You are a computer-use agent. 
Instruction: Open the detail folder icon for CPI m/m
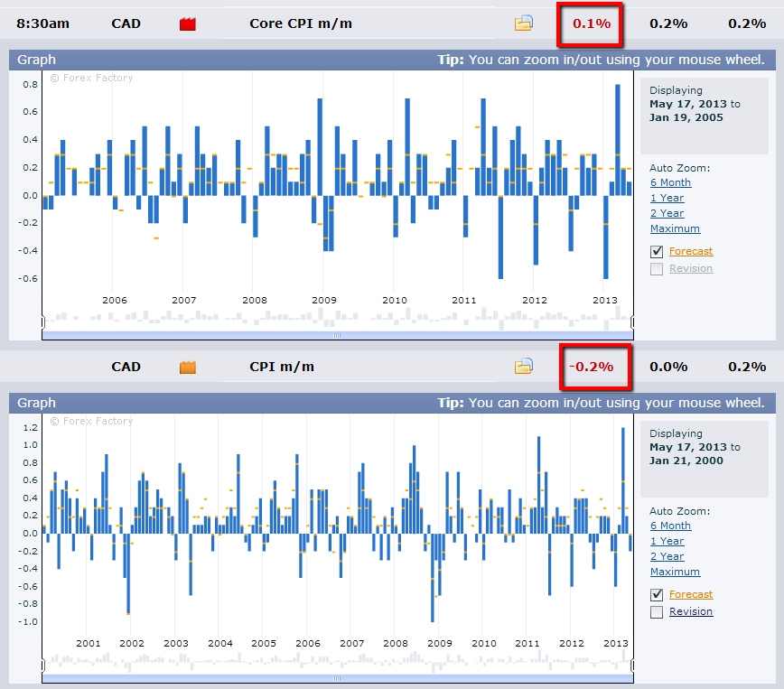point(524,366)
